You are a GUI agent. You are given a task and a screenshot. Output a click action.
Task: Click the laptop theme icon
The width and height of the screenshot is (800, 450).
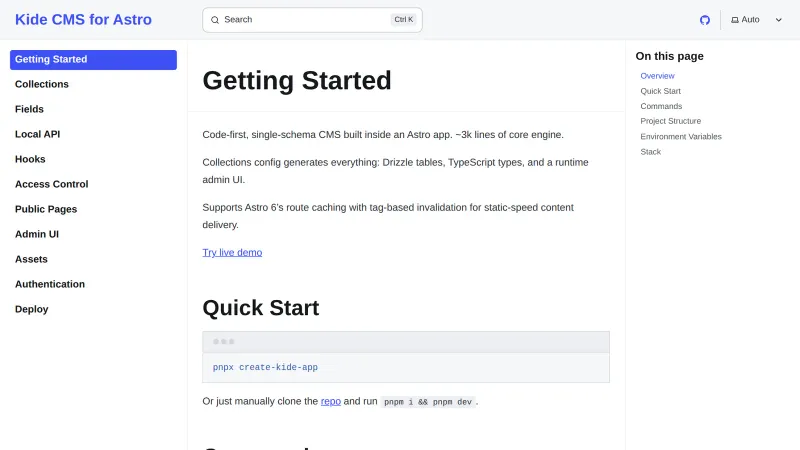(x=735, y=20)
